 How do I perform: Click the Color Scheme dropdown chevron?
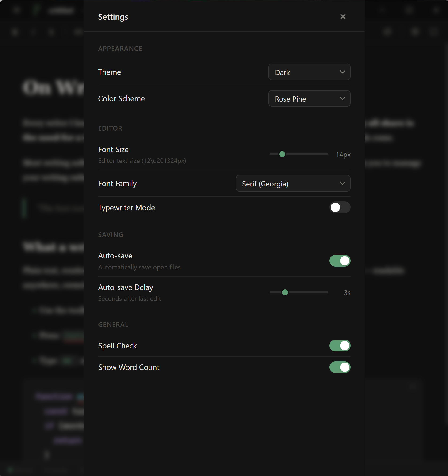tap(342, 98)
